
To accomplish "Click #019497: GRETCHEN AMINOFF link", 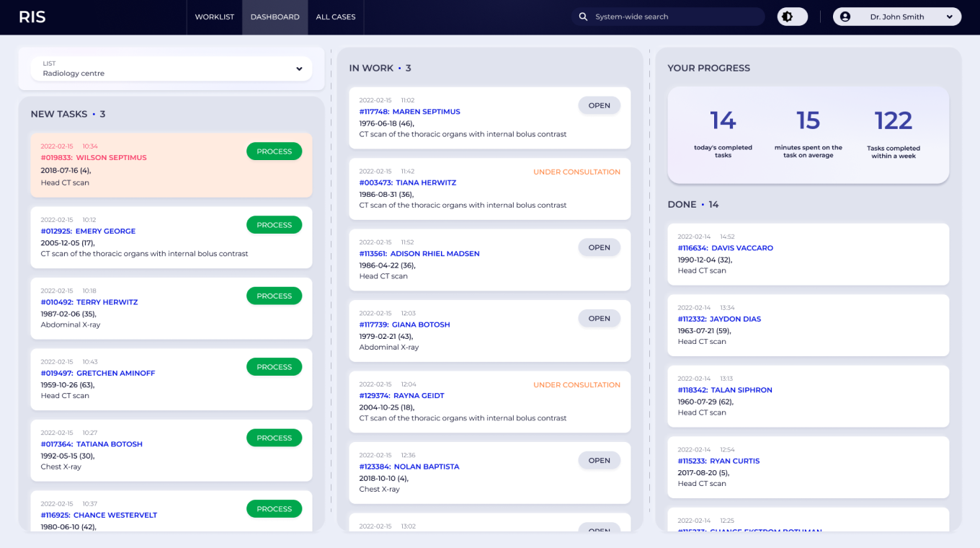I will [x=98, y=374].
